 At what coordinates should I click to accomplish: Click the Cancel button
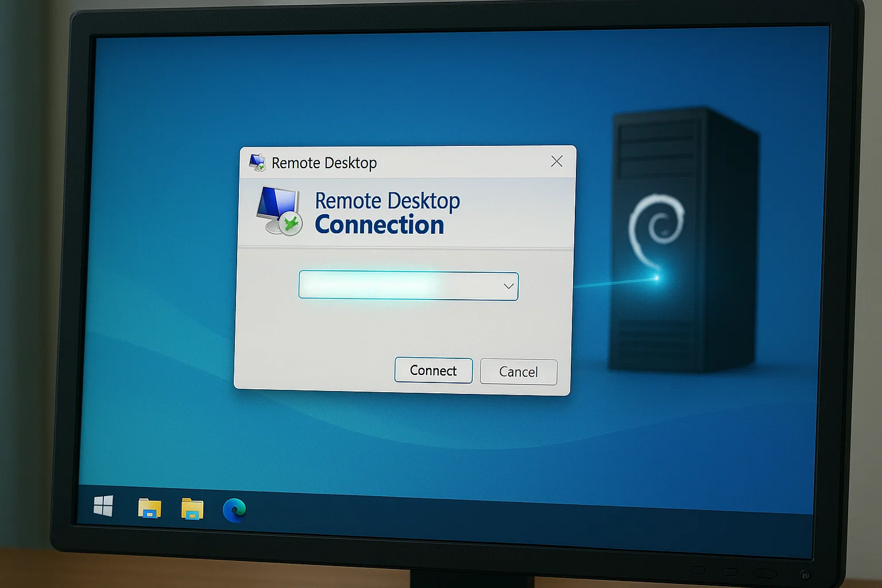click(x=519, y=372)
